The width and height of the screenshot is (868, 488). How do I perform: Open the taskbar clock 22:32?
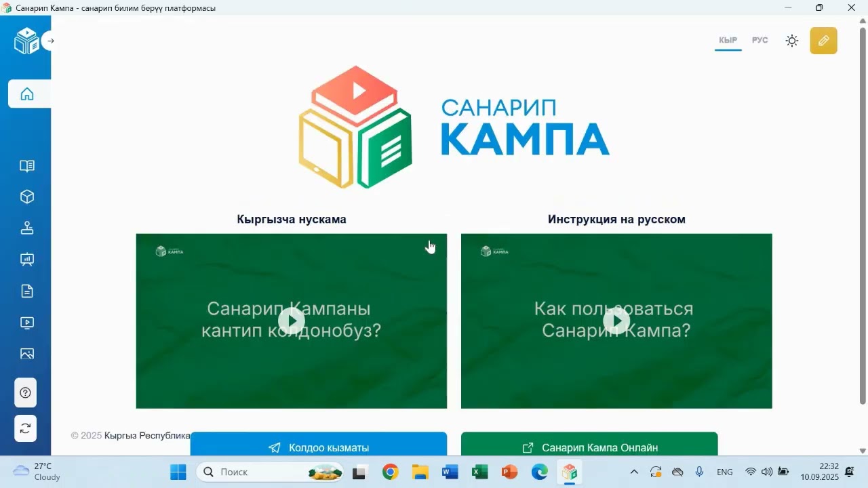pyautogui.click(x=820, y=472)
